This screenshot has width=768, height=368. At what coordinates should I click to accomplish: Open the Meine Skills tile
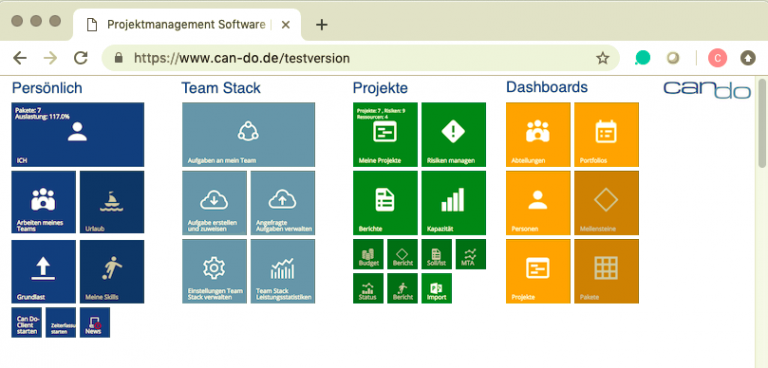tap(112, 271)
